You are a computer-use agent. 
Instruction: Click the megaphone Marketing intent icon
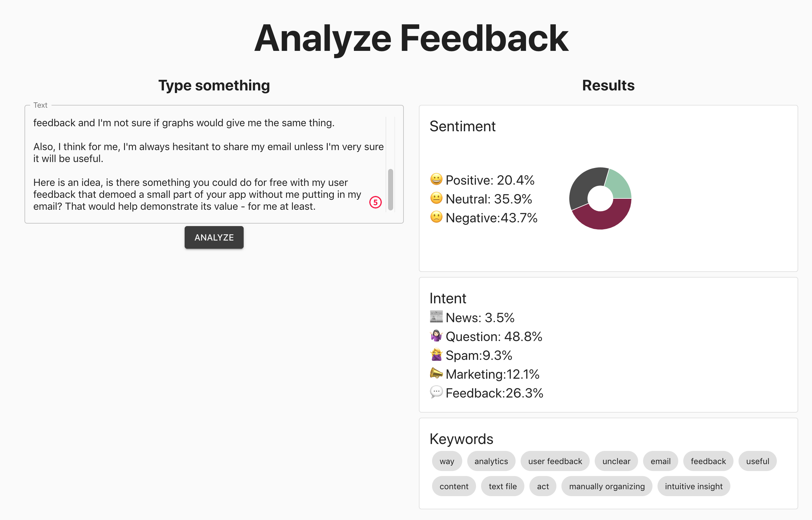pyautogui.click(x=436, y=373)
